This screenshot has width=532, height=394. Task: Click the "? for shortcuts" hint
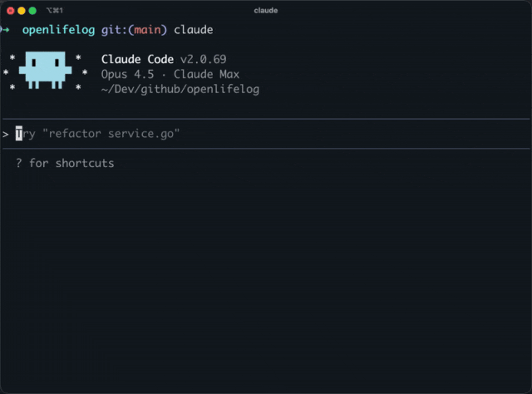coord(65,163)
